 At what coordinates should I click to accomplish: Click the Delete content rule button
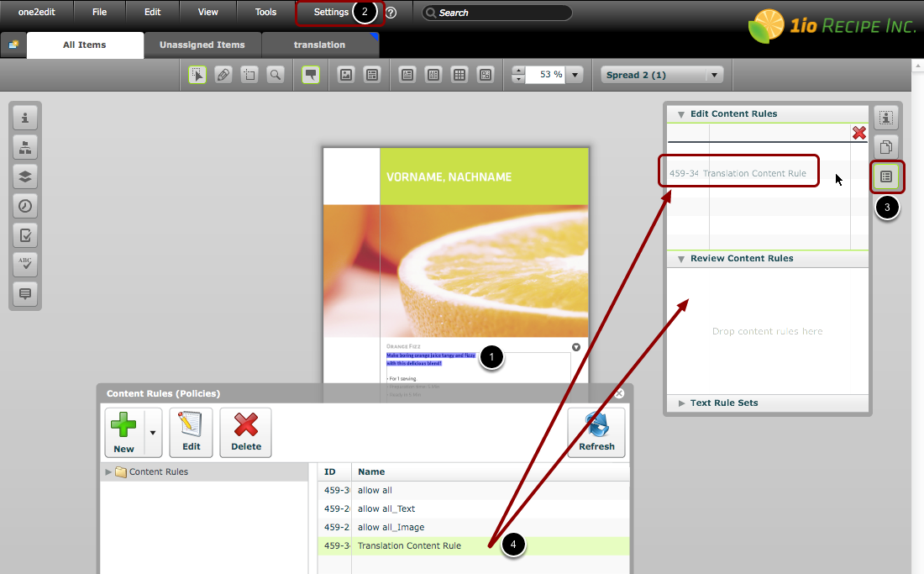click(246, 433)
